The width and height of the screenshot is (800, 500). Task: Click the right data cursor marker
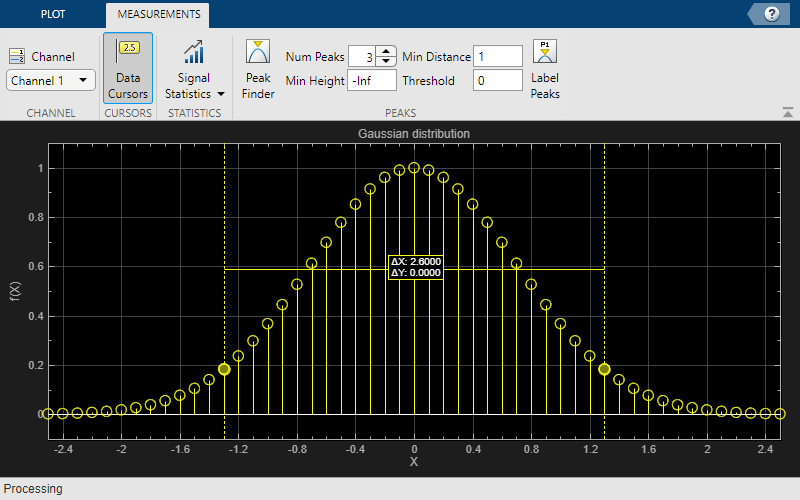[604, 369]
